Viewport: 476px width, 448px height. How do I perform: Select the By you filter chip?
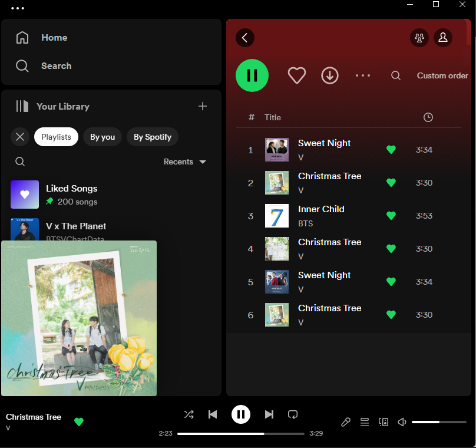pyautogui.click(x=103, y=137)
